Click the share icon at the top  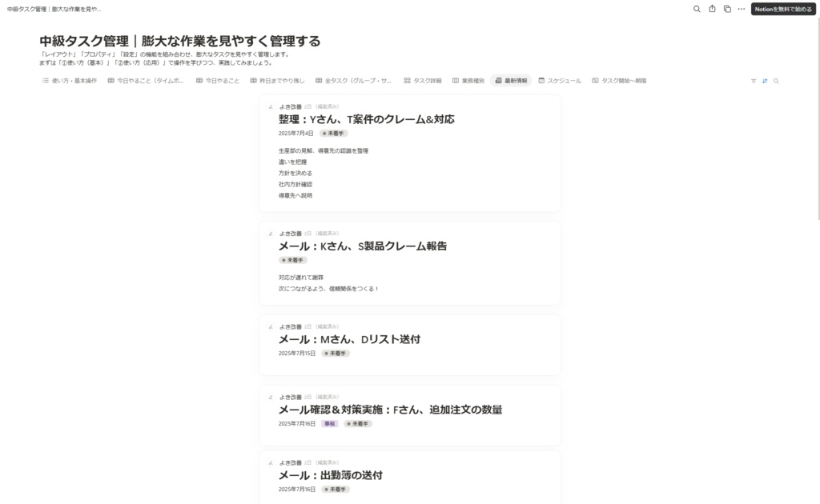(x=712, y=10)
